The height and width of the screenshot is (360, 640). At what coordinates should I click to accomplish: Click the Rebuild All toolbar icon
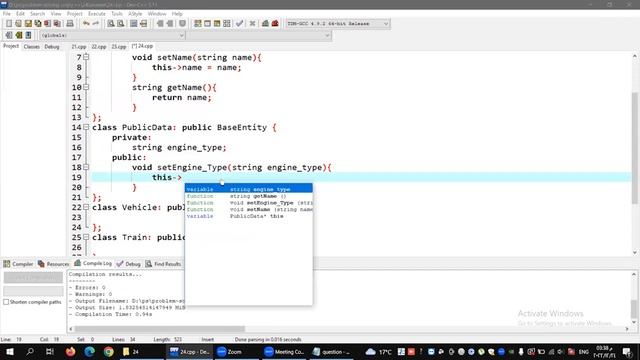click(x=227, y=24)
